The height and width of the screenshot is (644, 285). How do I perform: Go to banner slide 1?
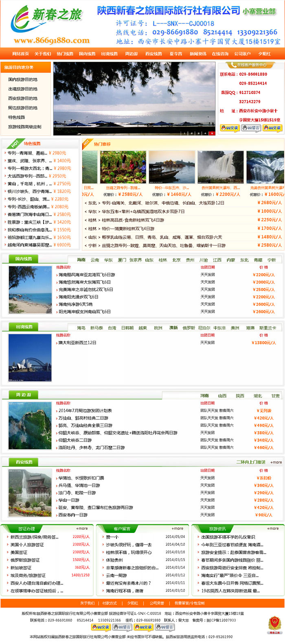point(184,133)
